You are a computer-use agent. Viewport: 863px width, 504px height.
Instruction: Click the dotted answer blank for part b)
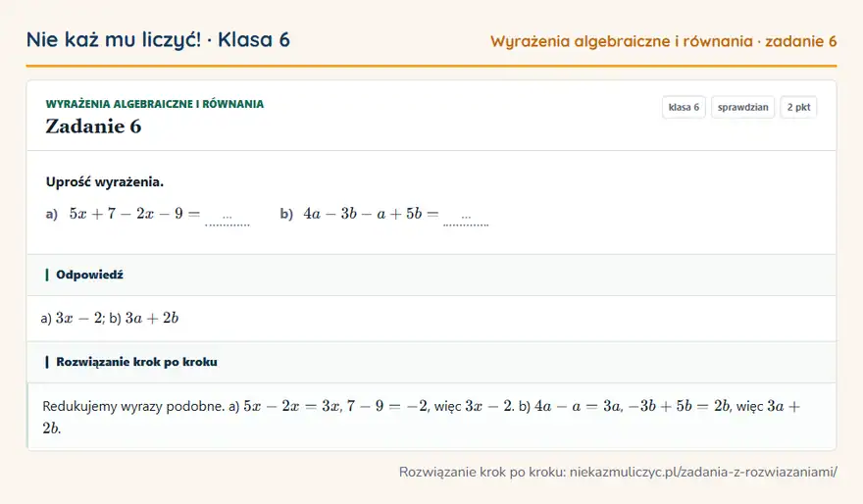pos(466,219)
